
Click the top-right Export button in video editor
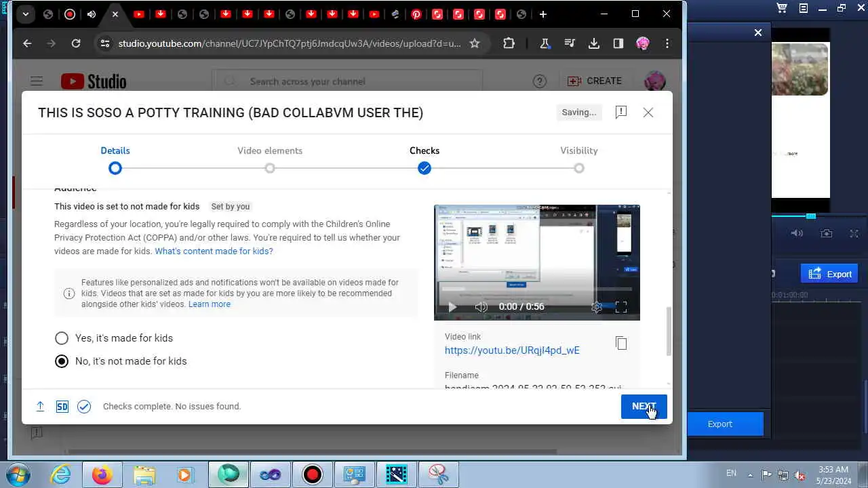tap(829, 274)
